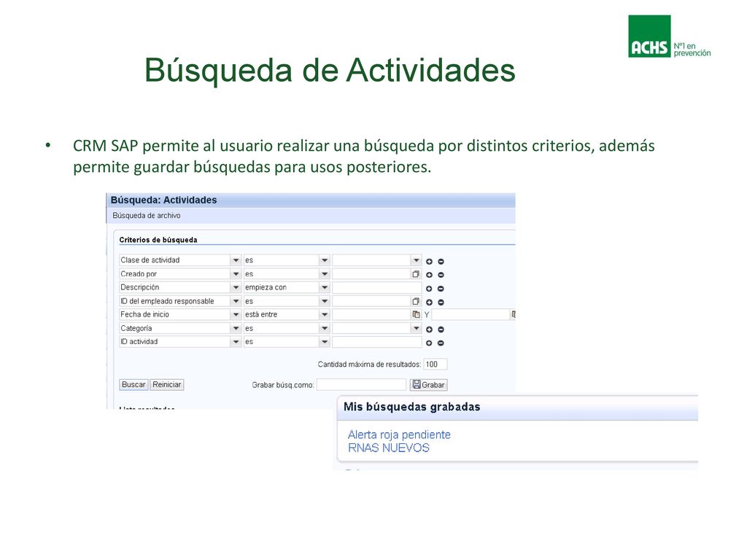
Task: Click the 'Cantidad máxima de resultados:' label
Action: point(369,365)
